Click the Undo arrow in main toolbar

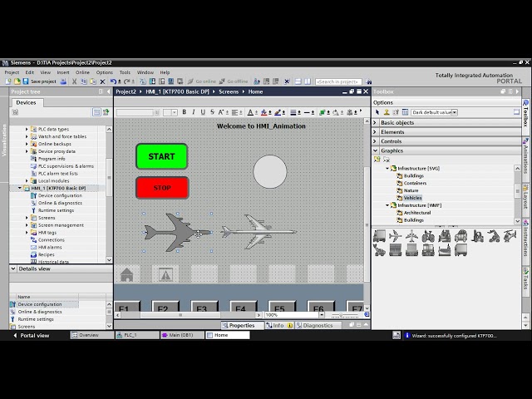(113, 81)
